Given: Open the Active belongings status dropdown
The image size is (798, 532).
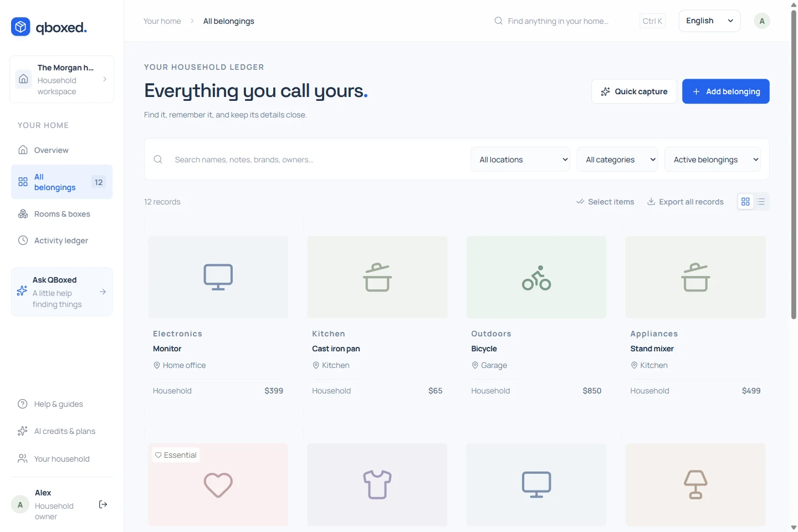Looking at the screenshot, I should (712, 160).
